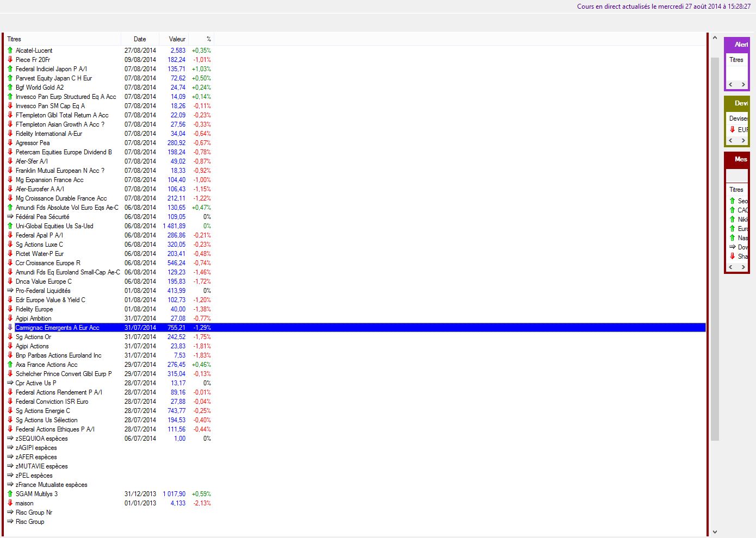Click the green up arrow beside Alcatel-Lucent
Screen dimensions: 756x538
(x=10, y=51)
